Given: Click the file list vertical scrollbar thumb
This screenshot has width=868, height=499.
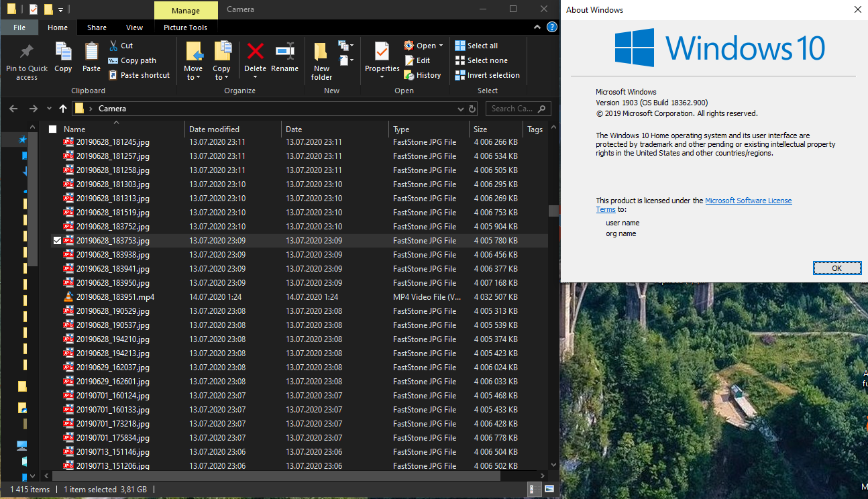Looking at the screenshot, I should [553, 211].
